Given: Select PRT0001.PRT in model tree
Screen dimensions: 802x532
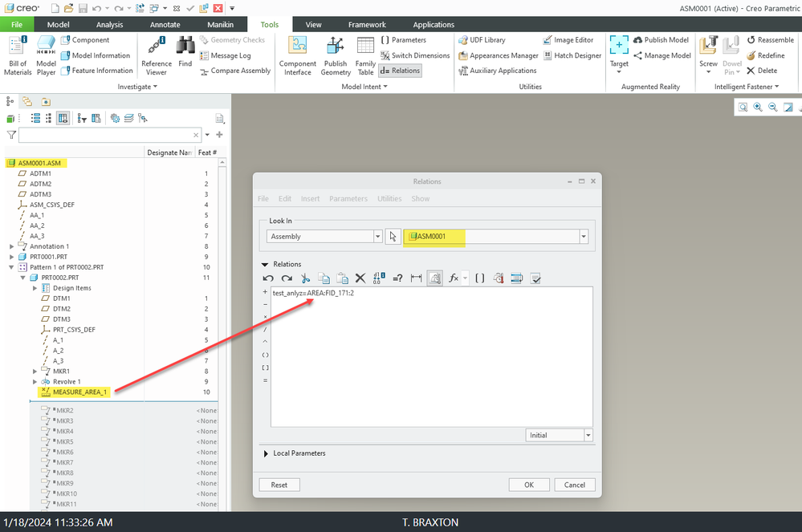Looking at the screenshot, I should coord(48,257).
